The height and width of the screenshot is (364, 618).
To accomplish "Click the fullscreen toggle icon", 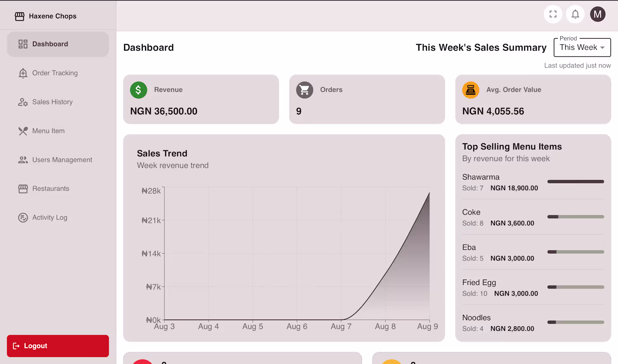I will tap(553, 14).
